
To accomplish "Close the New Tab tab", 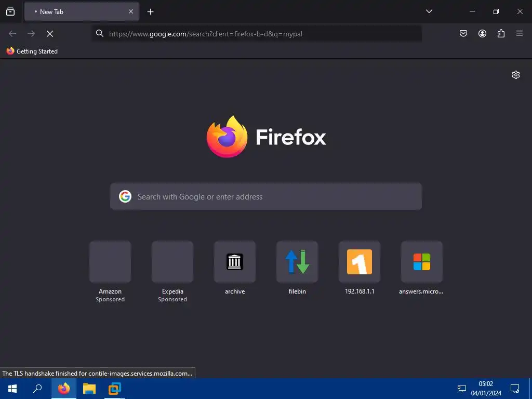I will click(x=130, y=11).
